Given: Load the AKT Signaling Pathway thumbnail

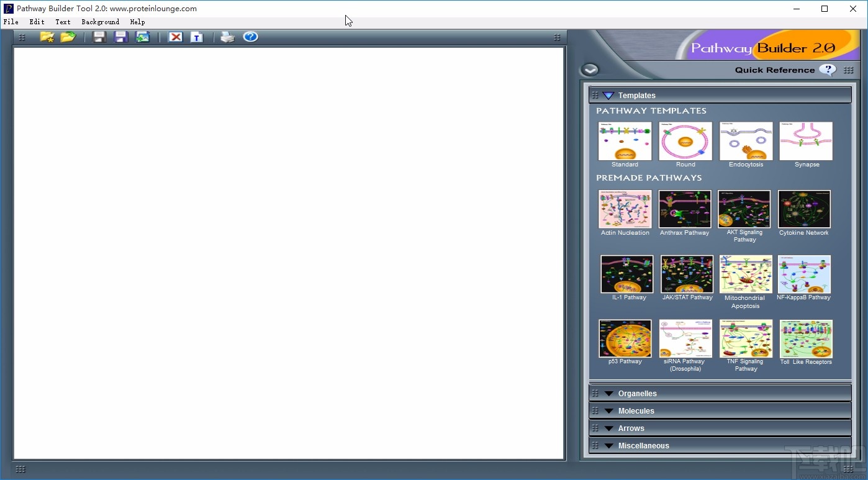Looking at the screenshot, I should pos(744,209).
